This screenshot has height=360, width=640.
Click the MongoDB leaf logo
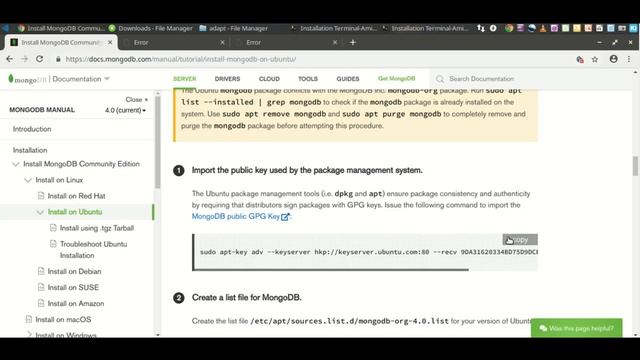tap(11, 78)
